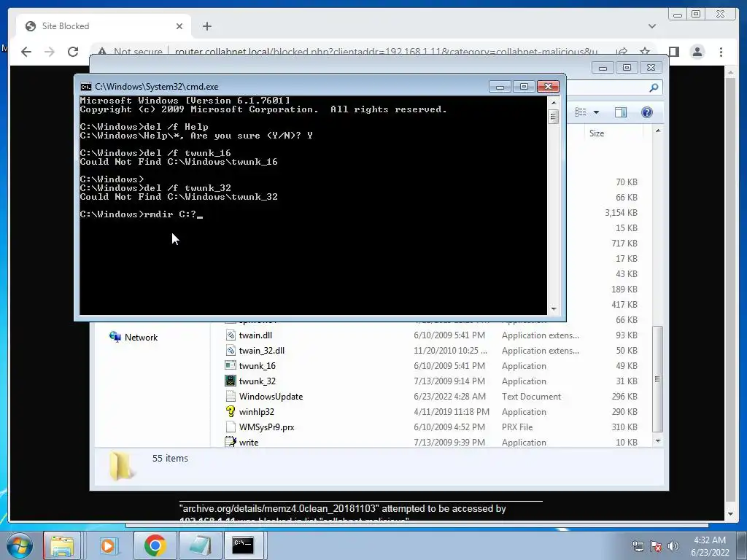The image size is (747, 560).
Task: Bookmark this page with star icon
Action: coord(645,52)
